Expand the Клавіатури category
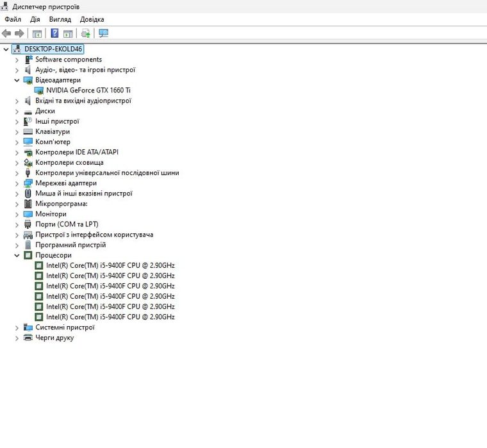The height and width of the screenshot is (448, 487). coord(17,132)
